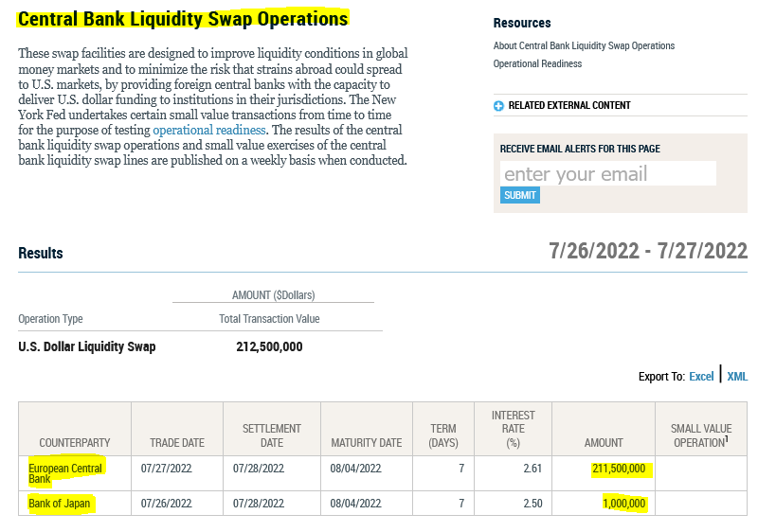Select the European Central Bank counterparty cell
The height and width of the screenshot is (532, 776).
[75, 473]
